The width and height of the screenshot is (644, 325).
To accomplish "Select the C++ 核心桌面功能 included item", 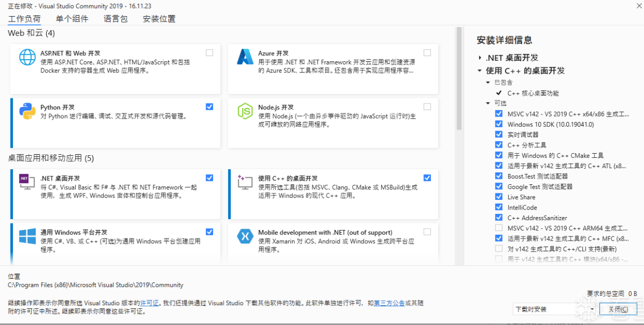I will [533, 93].
